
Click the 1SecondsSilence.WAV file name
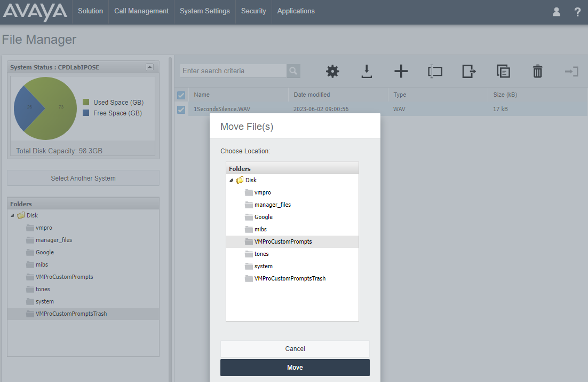tap(222, 109)
